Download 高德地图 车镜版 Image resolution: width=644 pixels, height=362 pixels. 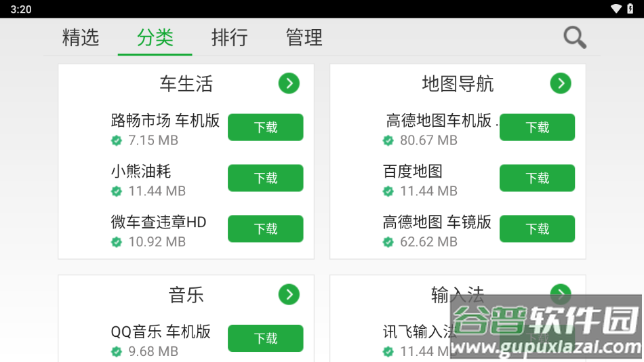[537, 228]
